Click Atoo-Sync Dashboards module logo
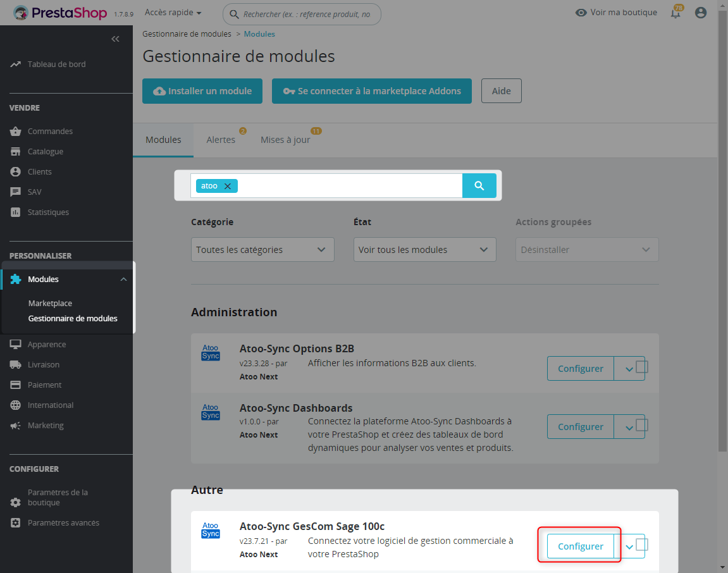Image resolution: width=728 pixels, height=573 pixels. tap(211, 412)
